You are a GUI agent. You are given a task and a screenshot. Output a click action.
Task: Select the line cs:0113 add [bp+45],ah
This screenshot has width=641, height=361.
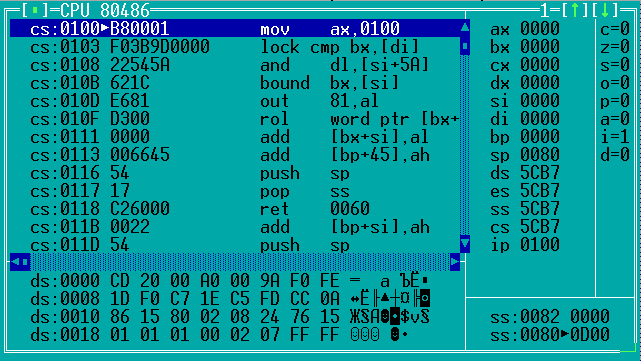(235, 154)
